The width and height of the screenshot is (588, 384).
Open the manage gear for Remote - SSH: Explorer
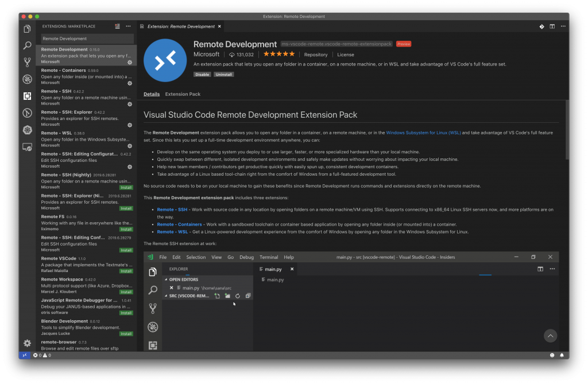(130, 125)
